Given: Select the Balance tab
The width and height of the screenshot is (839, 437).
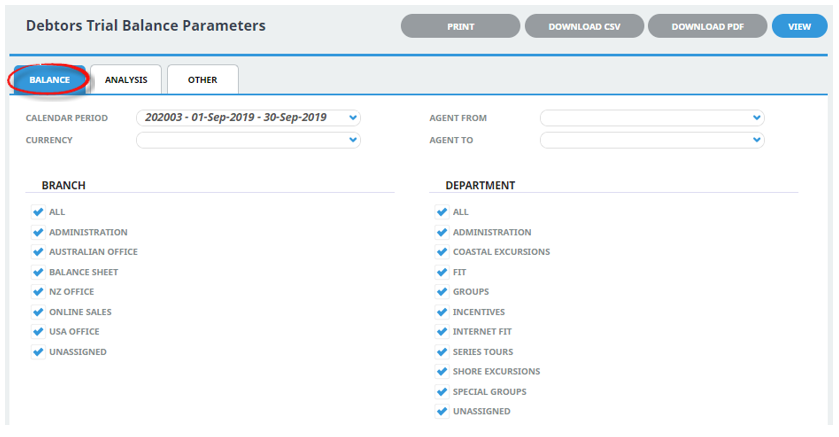Looking at the screenshot, I should point(49,80).
